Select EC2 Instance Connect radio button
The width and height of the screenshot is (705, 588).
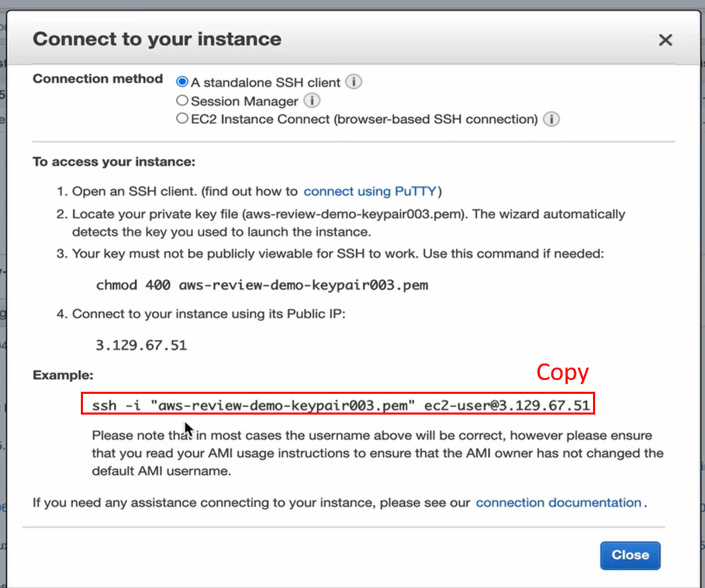pyautogui.click(x=182, y=119)
